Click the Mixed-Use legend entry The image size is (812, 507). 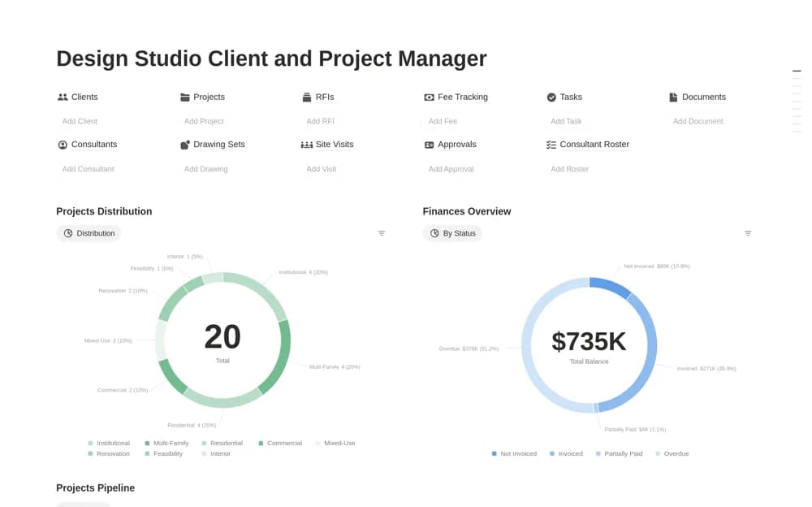(x=335, y=444)
